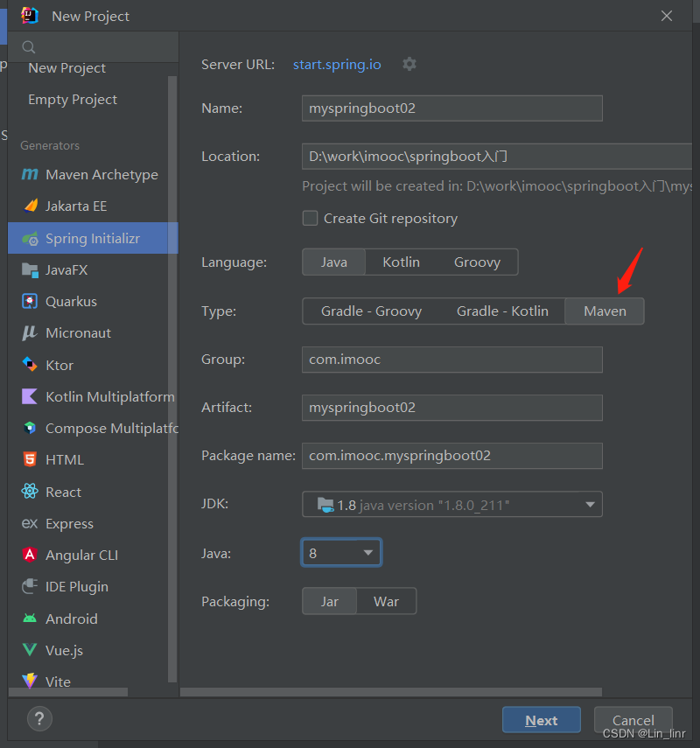This screenshot has height=748, width=700.
Task: Select the Ktor generator label
Action: tap(59, 366)
